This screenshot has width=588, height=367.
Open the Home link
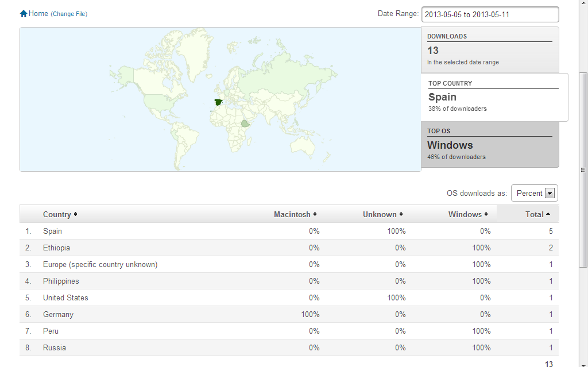click(38, 14)
